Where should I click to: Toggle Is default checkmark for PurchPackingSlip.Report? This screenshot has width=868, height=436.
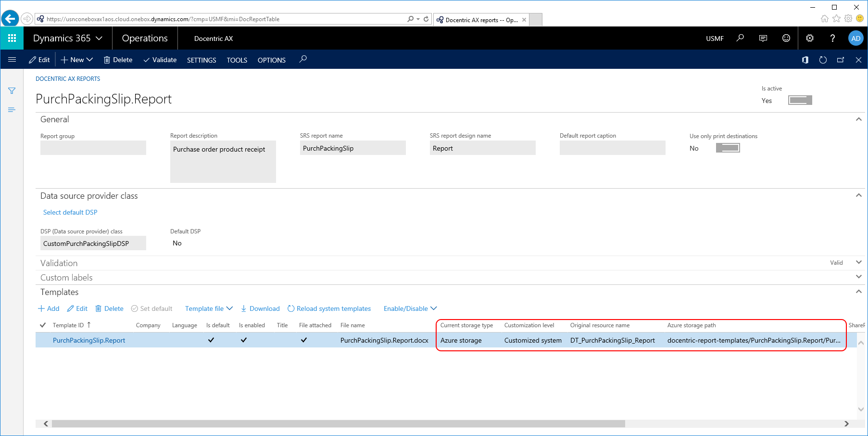pyautogui.click(x=211, y=340)
